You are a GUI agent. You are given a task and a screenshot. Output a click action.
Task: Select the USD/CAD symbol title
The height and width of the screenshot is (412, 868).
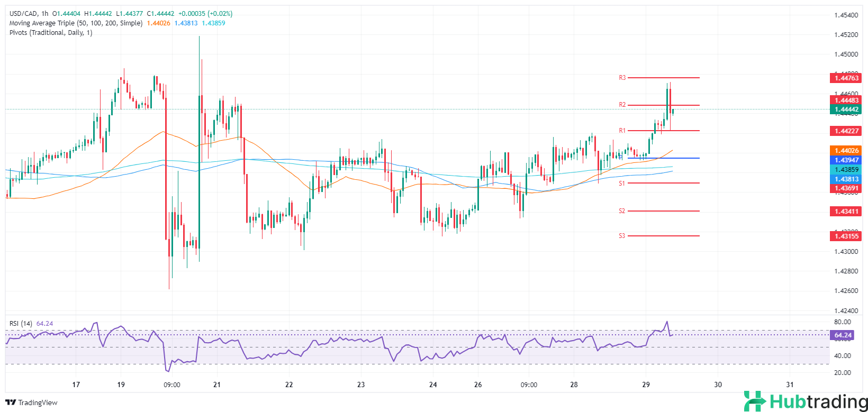point(24,14)
